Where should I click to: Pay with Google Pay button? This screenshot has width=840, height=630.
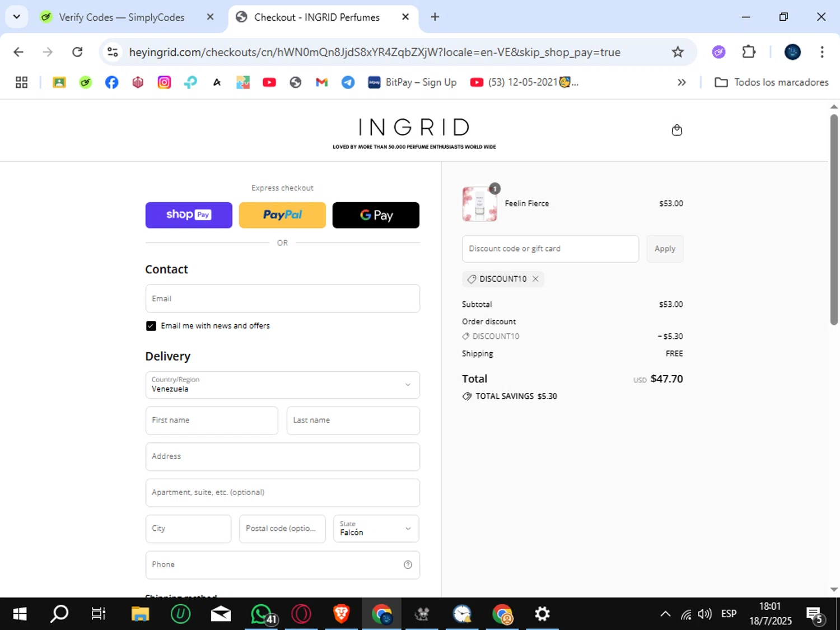coord(376,215)
